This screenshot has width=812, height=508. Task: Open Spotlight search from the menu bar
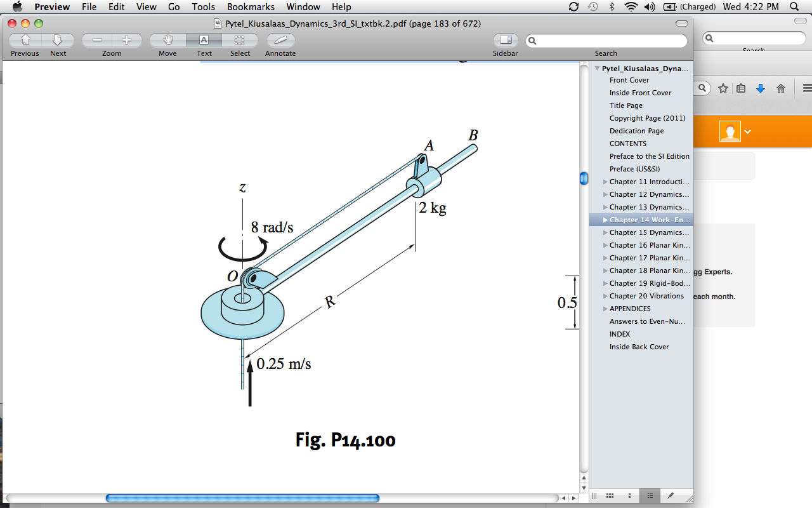tap(795, 7)
